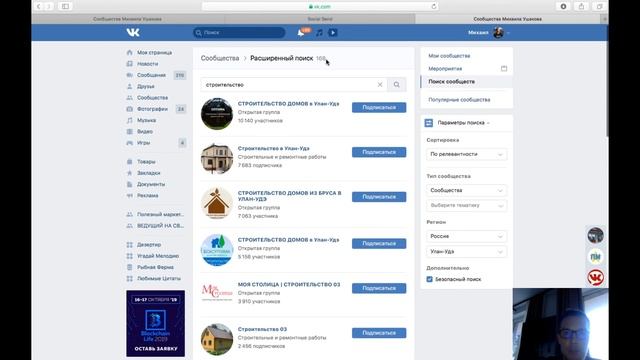
Task: Open МОЯ СТОЛИЦА group avatar
Action: [x=217, y=292]
